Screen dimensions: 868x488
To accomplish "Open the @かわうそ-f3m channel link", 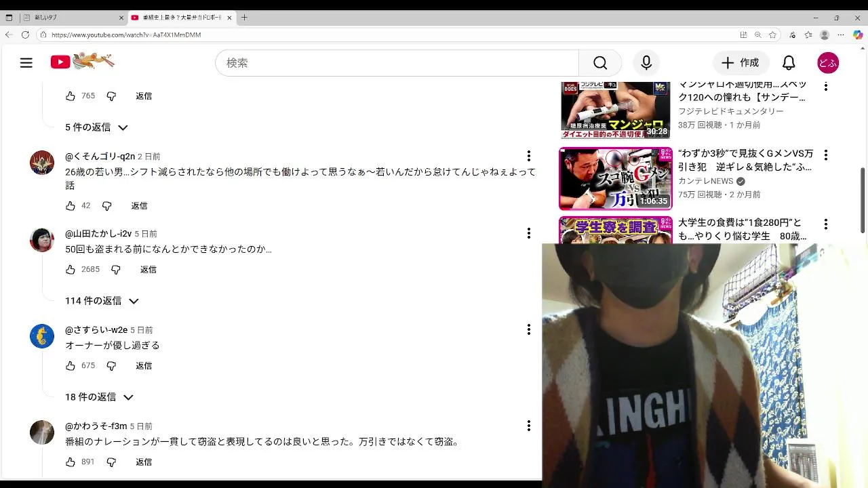I will [96, 426].
